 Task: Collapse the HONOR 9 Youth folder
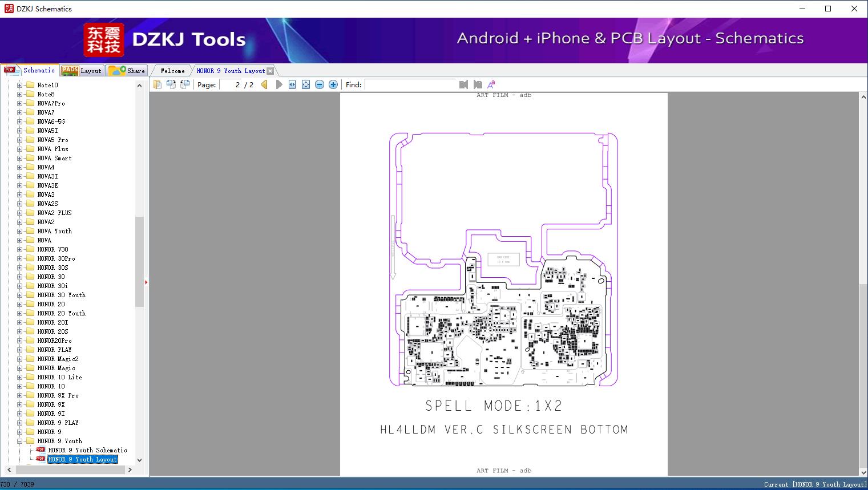pos(20,441)
